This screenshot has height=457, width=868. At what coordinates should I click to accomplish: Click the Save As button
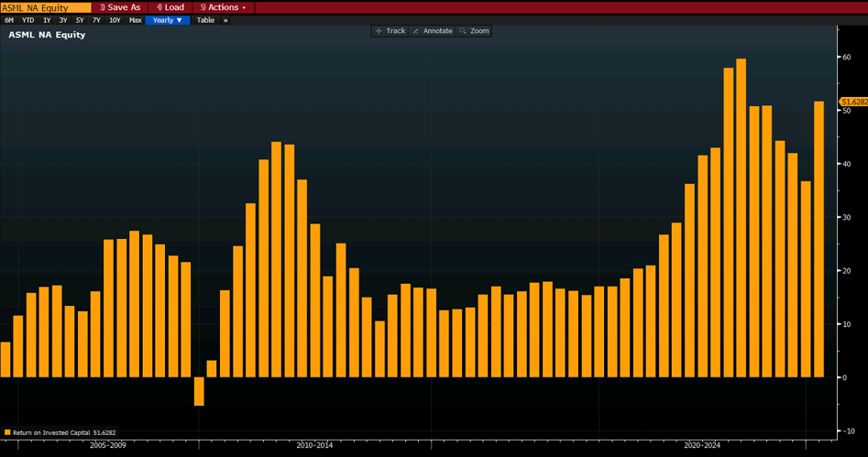(x=120, y=7)
